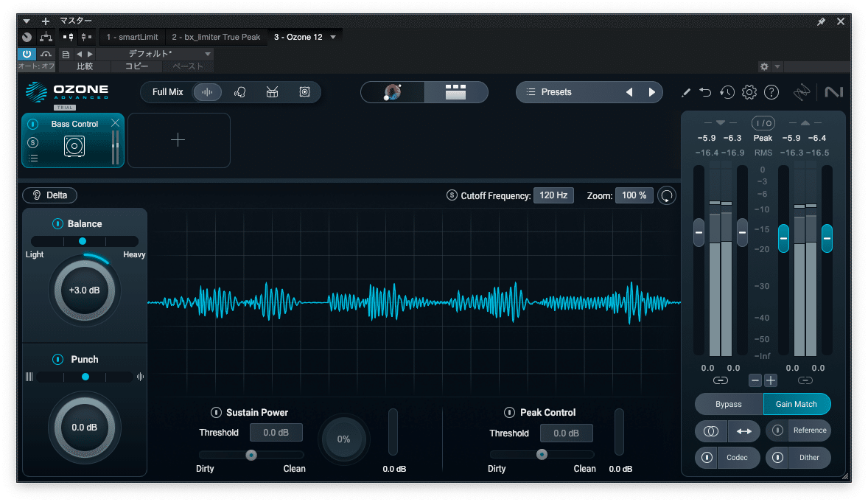868x502 pixels.
Task: Browse next preset with the right arrow
Action: coord(651,91)
